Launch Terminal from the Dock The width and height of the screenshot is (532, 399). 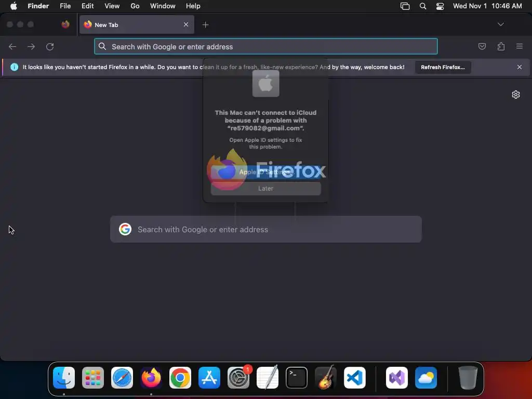[x=297, y=378]
